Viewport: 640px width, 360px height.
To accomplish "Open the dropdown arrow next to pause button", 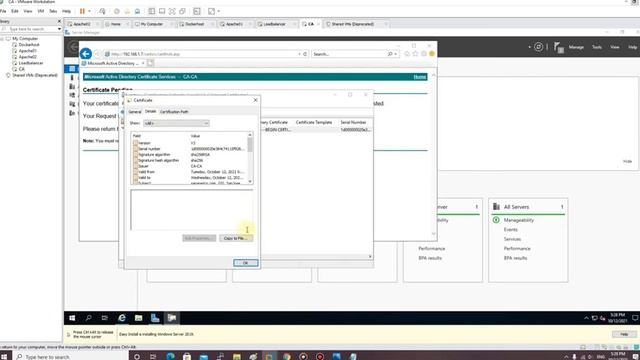I will 89,11.
